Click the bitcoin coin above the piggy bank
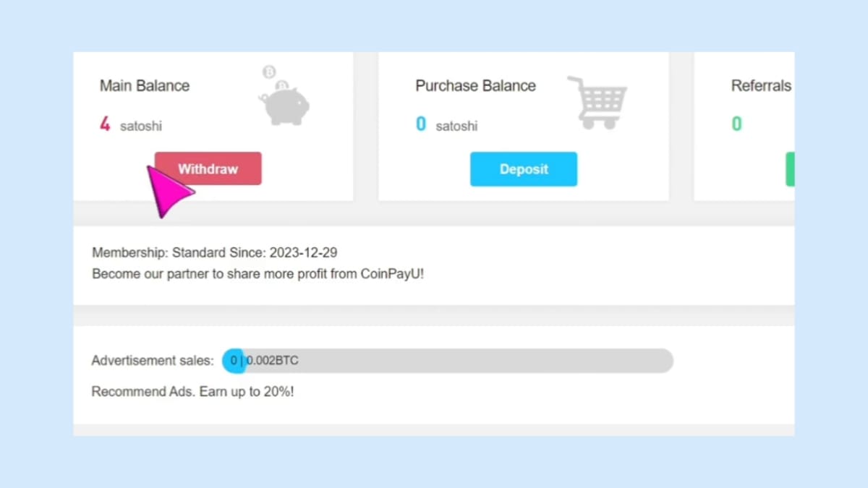Image resolution: width=868 pixels, height=488 pixels. (x=270, y=72)
